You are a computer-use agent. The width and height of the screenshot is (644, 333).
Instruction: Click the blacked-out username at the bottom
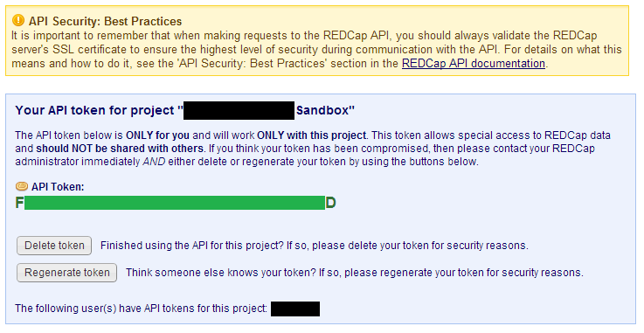click(x=295, y=309)
